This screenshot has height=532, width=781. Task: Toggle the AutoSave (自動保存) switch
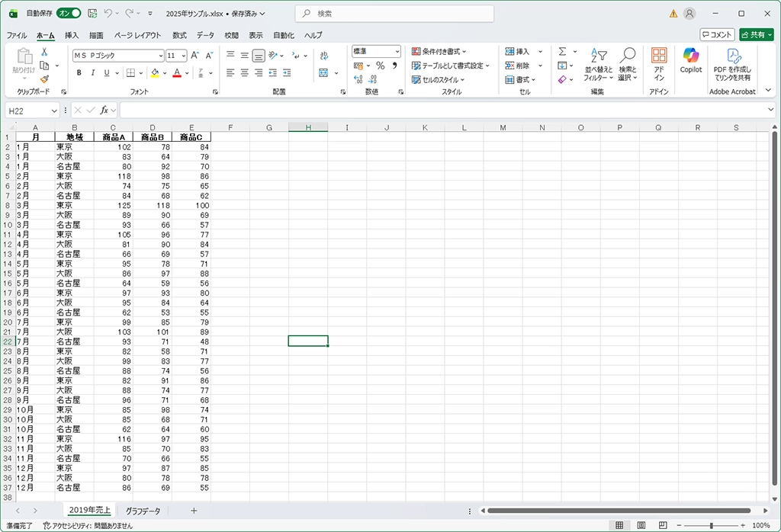click(69, 13)
